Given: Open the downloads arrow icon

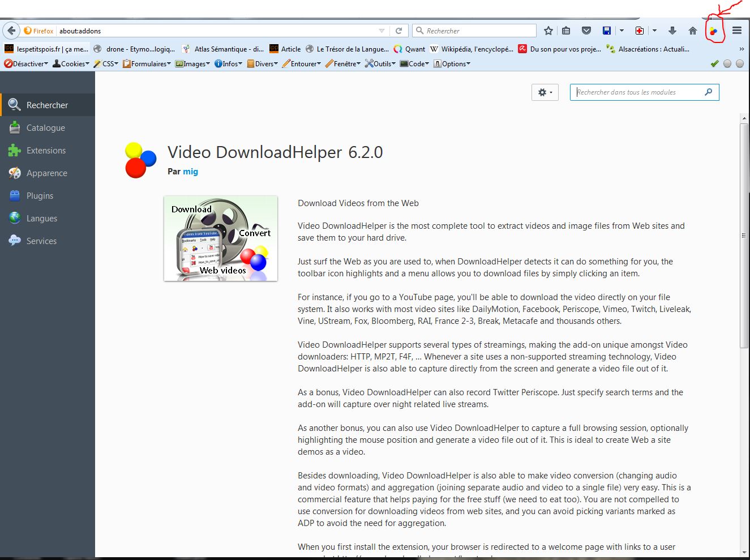Looking at the screenshot, I should coord(672,31).
